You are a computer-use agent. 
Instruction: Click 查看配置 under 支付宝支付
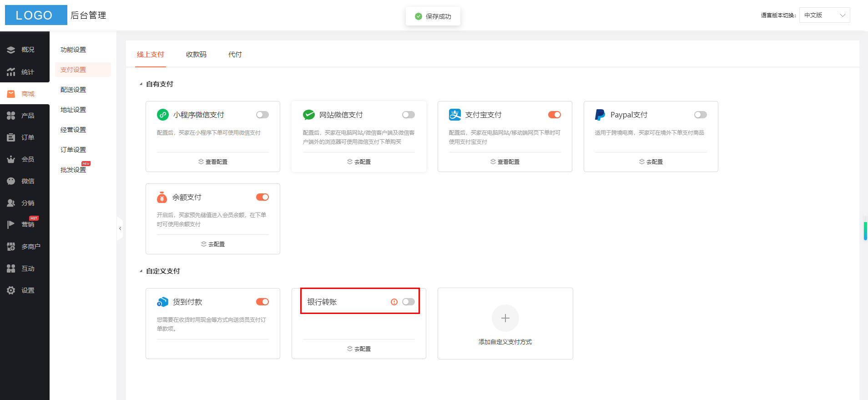tap(505, 162)
